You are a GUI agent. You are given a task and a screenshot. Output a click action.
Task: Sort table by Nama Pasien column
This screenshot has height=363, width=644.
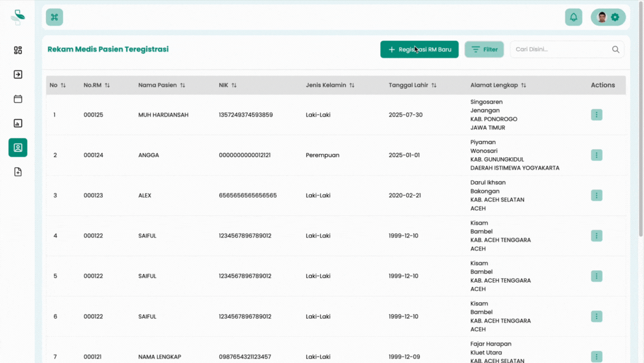182,86
